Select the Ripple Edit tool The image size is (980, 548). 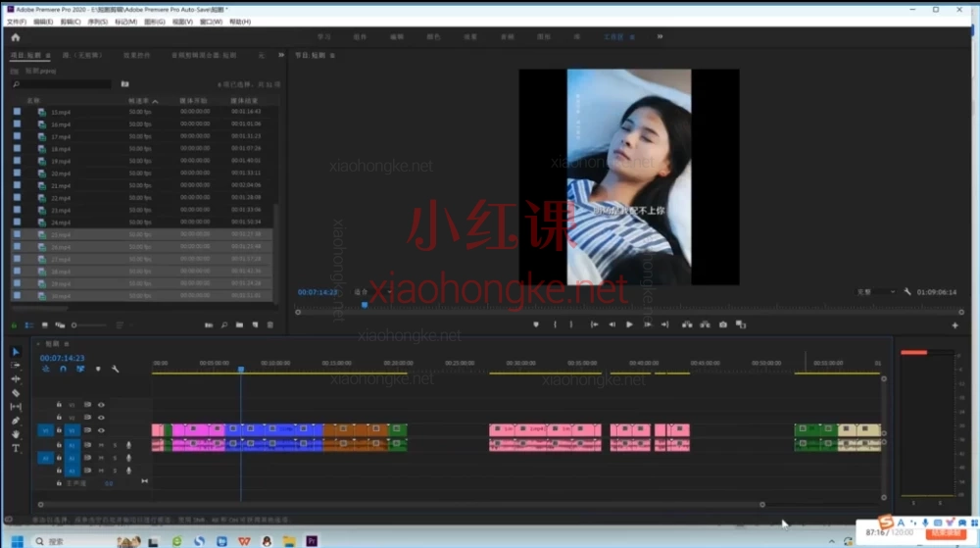16,379
